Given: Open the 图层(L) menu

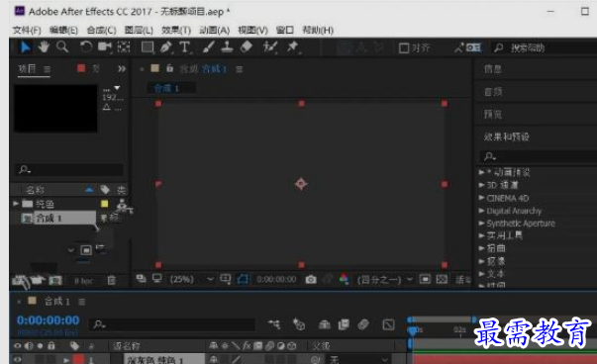Looking at the screenshot, I should click(139, 30).
